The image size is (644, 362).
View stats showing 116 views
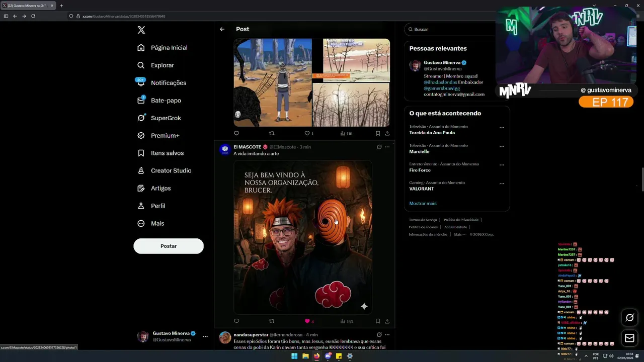pyautogui.click(x=346, y=133)
